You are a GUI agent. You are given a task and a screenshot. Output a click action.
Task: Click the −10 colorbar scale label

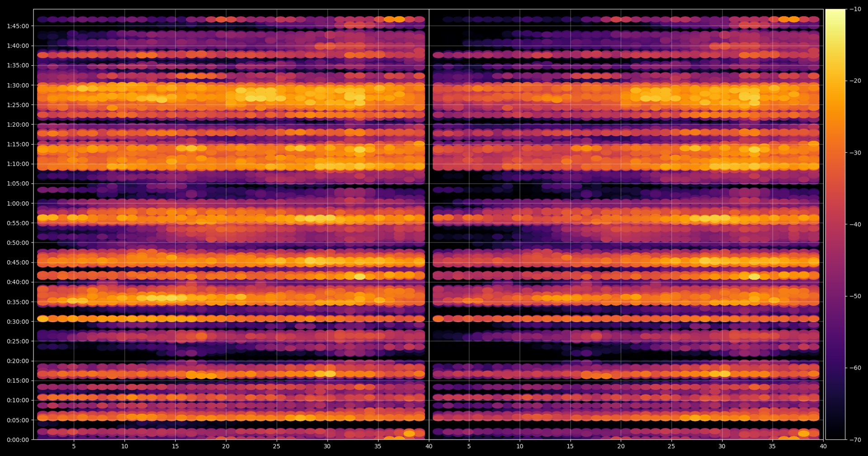pyautogui.click(x=855, y=9)
